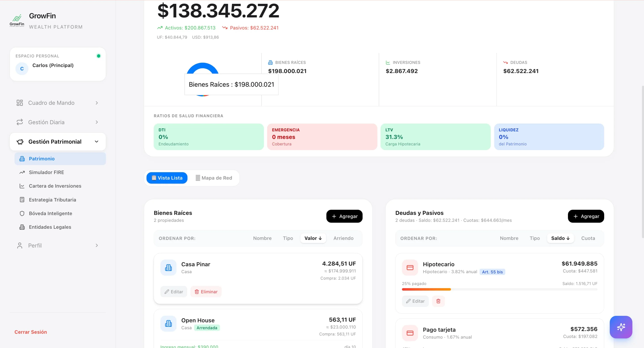
Task: Switch to Mapa de Red view
Action: coord(214,178)
